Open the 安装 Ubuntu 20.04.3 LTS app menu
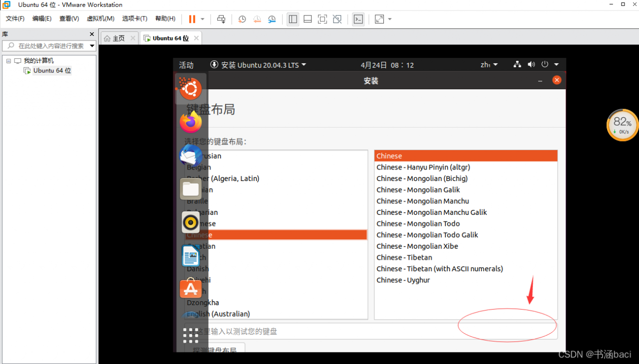Screen dimensions: 639x364 click(x=259, y=65)
